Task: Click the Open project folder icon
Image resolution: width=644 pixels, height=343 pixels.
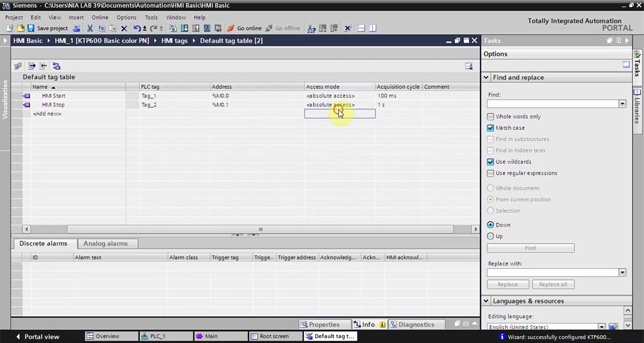Action: click(x=20, y=28)
